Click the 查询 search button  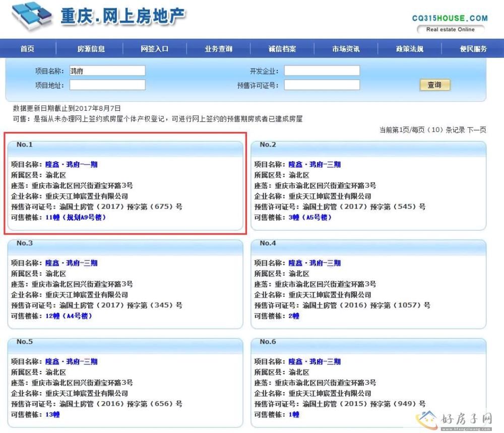point(434,85)
